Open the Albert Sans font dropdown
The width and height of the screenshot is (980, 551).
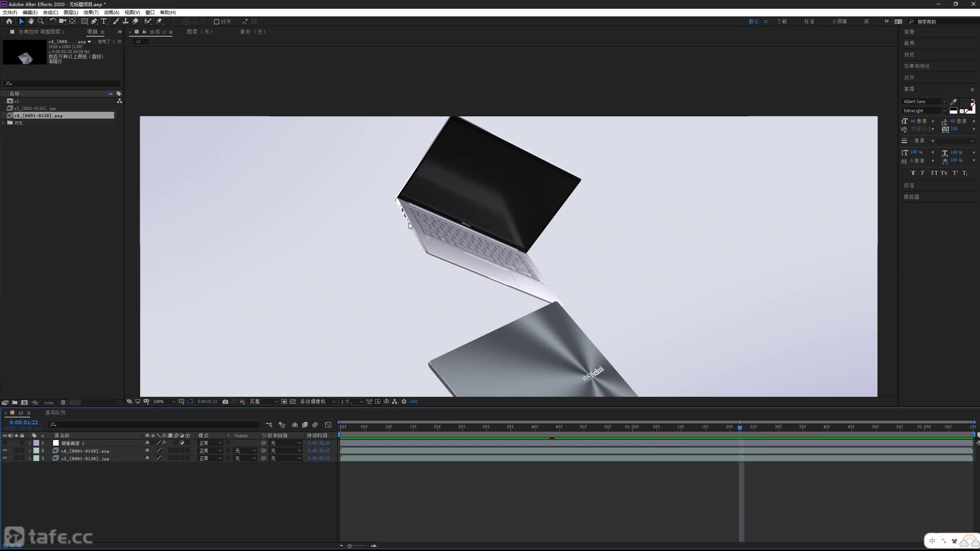pyautogui.click(x=924, y=101)
